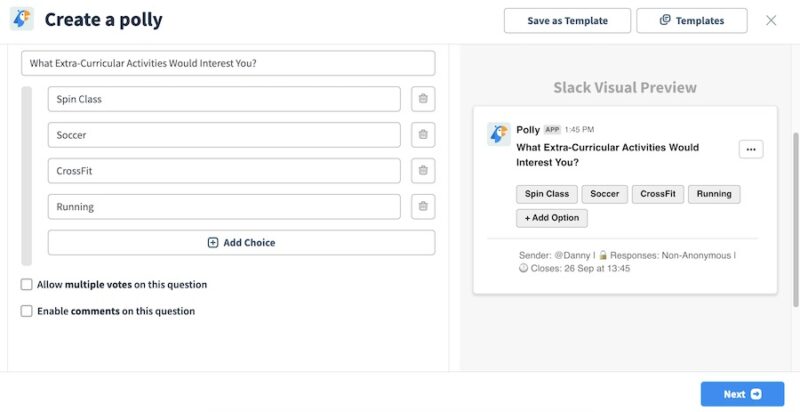This screenshot has width=800, height=412.
Task: Click the Closes: 26 Sep at 13:45 text
Action: tap(580, 268)
